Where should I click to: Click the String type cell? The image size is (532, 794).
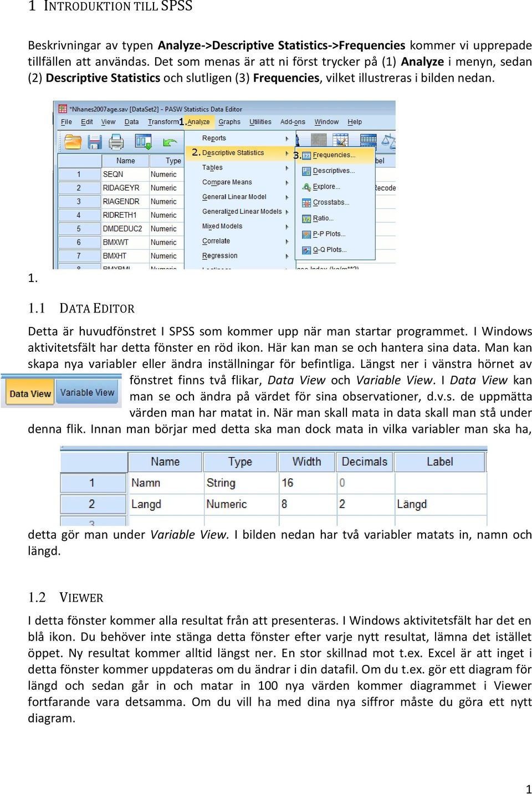coord(241,483)
